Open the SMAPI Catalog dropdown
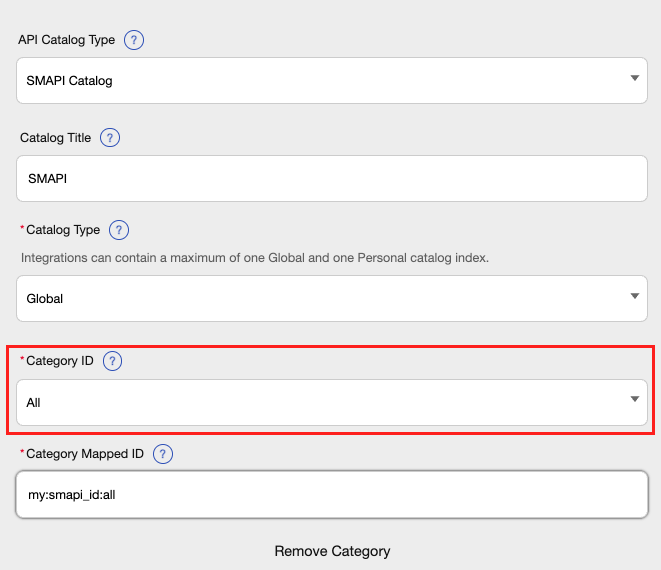This screenshot has width=661, height=570. point(332,81)
